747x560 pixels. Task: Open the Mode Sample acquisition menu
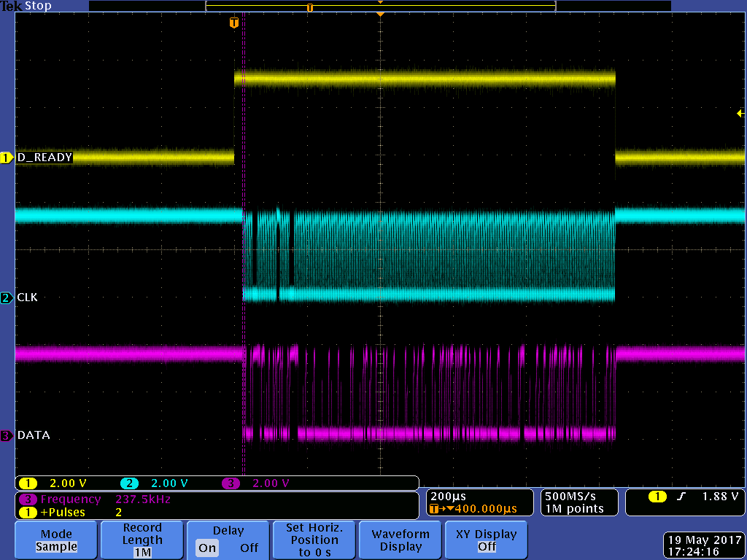[x=56, y=540]
